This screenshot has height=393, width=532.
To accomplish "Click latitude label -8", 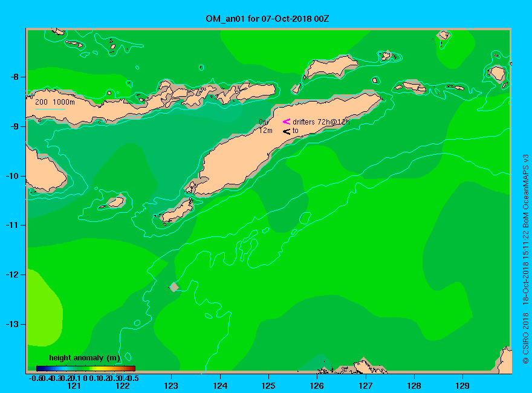I will (x=15, y=77).
